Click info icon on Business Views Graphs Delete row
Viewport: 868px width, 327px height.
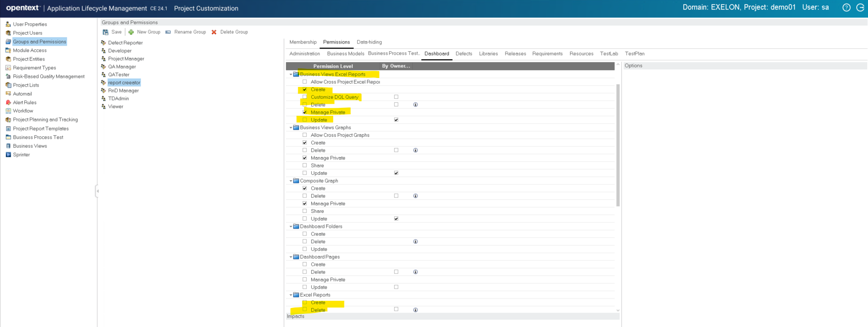[415, 150]
